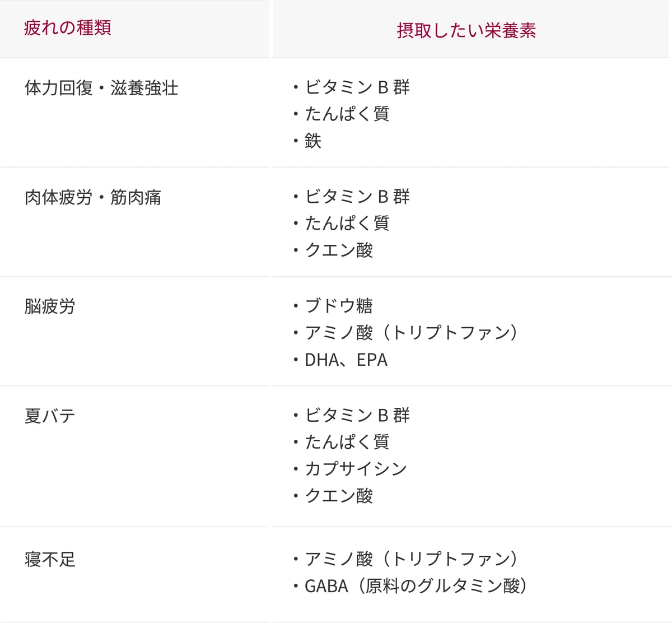
Task: Select the 寝不足 row label
Action: tap(50, 559)
